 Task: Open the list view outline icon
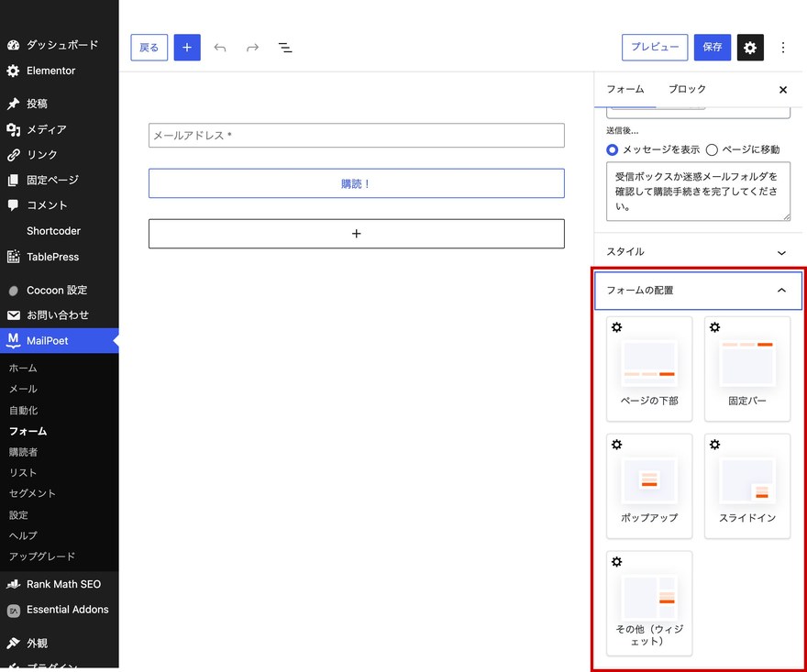pyautogui.click(x=285, y=48)
